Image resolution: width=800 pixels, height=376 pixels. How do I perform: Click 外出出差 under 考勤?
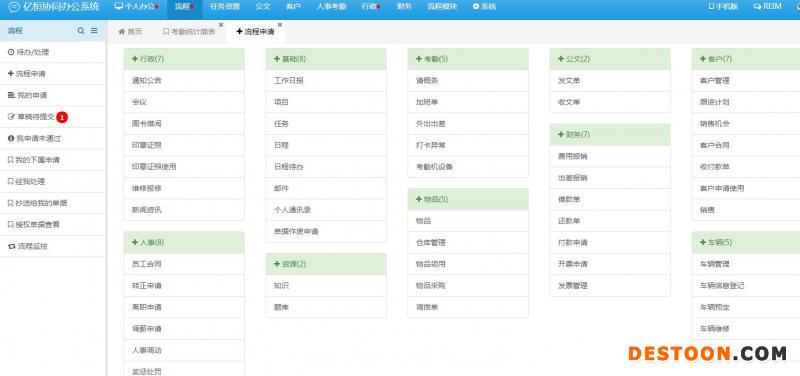tap(468, 124)
